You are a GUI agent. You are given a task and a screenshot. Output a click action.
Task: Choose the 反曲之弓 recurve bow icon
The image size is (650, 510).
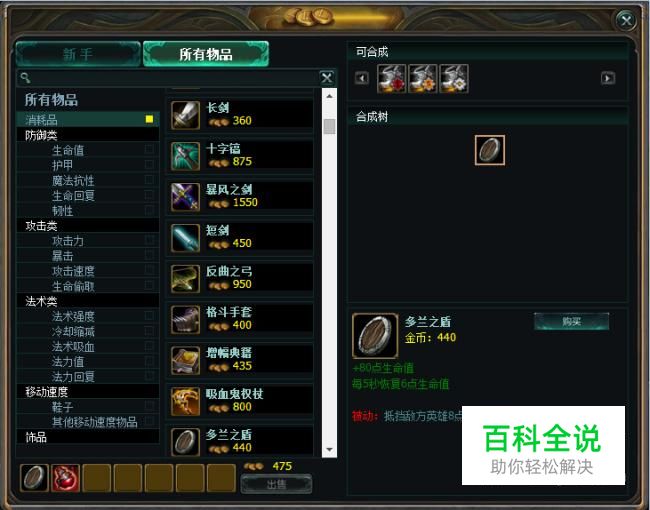185,279
